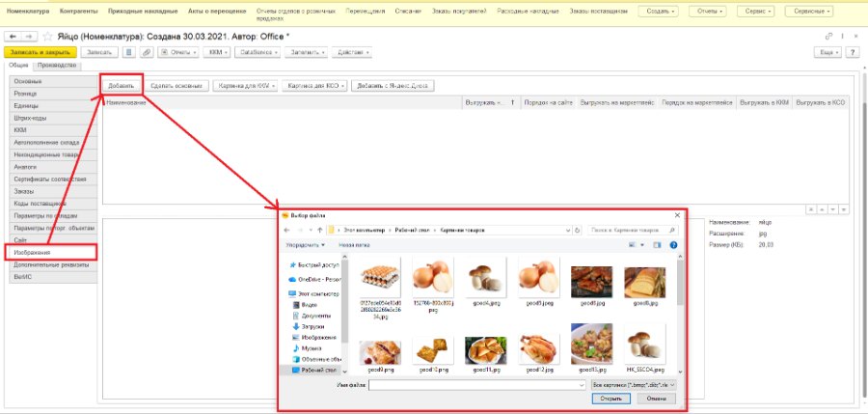The height and width of the screenshot is (414, 868).
Task: Click the Добавить button
Action: 122,86
